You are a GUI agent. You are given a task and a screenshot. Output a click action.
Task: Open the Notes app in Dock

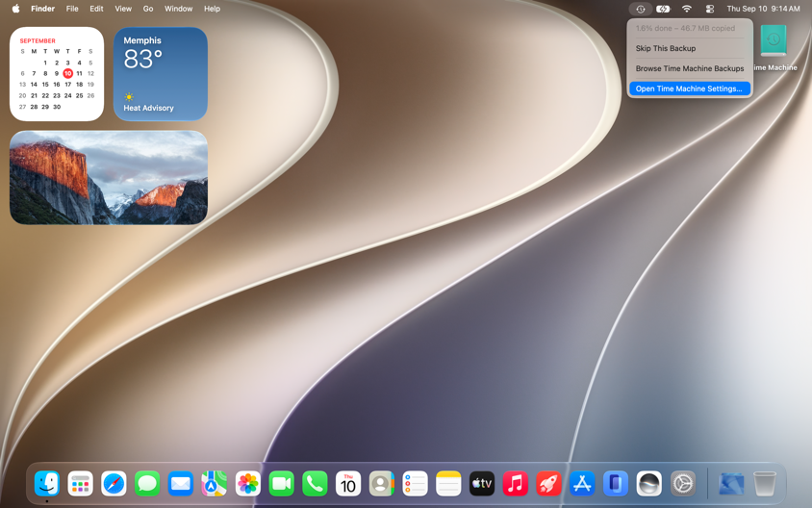tap(448, 484)
